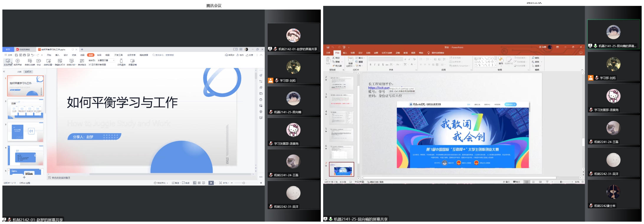This screenshot has height=224, width=644.
Task: Switch to the 审阅 tab in WPS
Action: pos(99,55)
